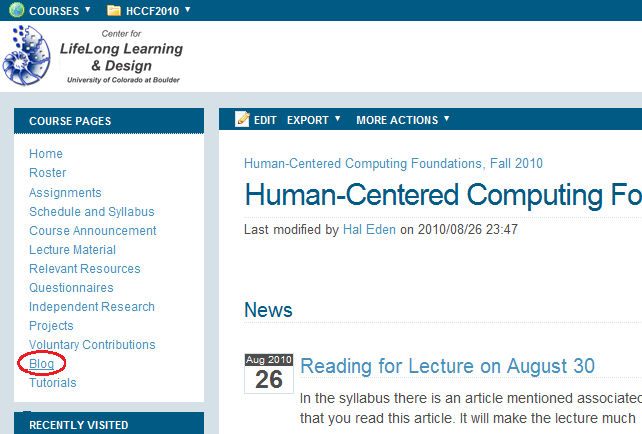Click the globe icon beside COURSES
The width and height of the screenshot is (642, 434).
pos(17,9)
